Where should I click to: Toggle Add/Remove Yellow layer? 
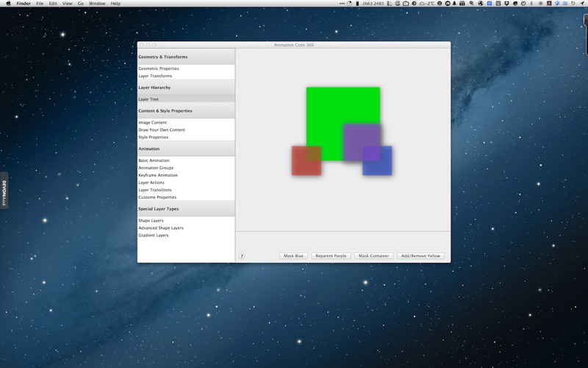coord(420,255)
